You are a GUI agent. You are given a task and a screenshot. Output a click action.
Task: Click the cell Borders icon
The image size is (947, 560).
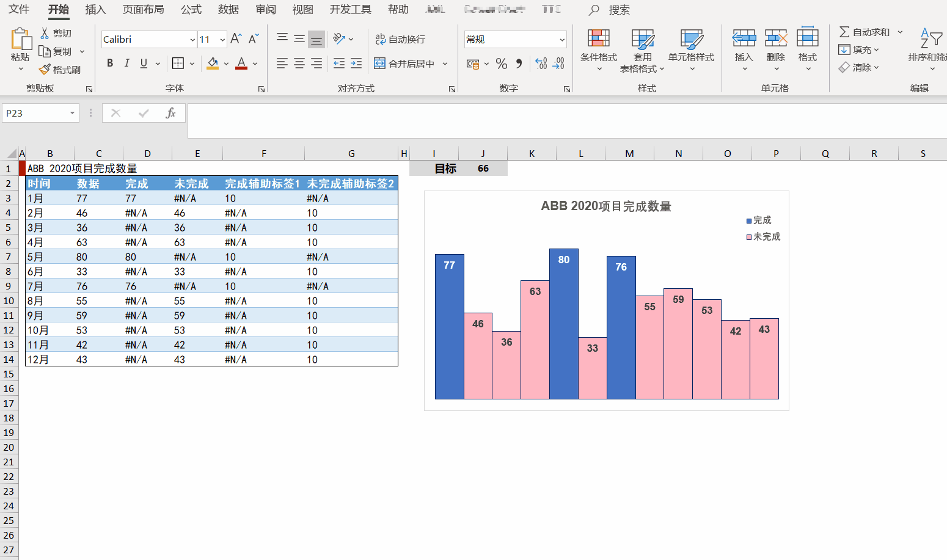[178, 63]
